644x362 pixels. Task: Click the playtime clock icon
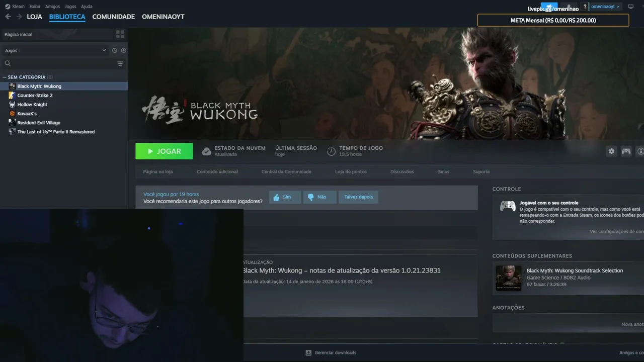click(331, 151)
